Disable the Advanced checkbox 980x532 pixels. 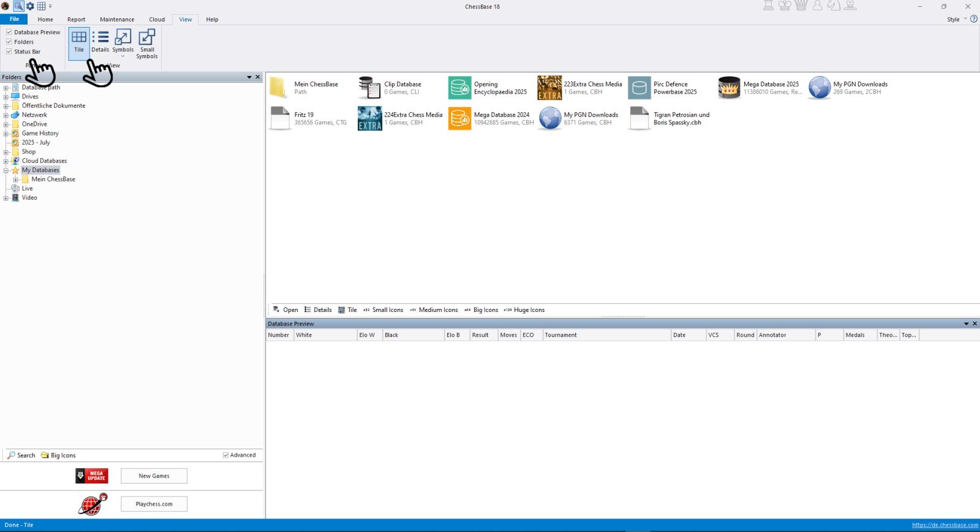[226, 455]
